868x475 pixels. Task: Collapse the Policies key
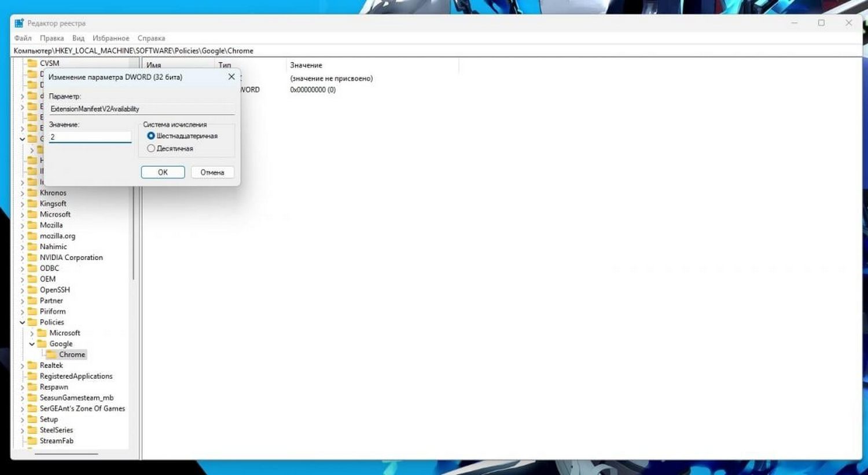(23, 322)
